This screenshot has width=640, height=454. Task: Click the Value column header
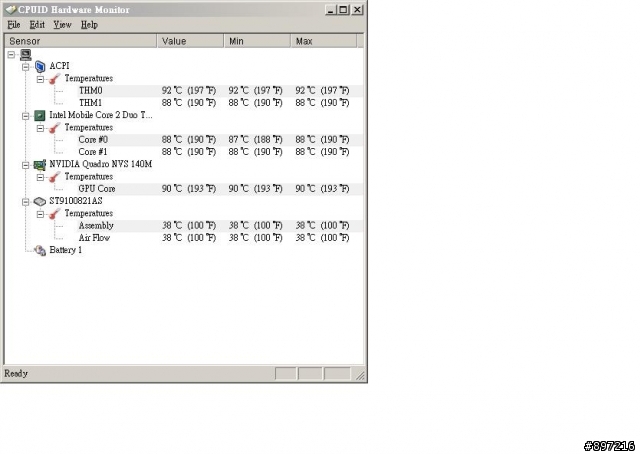[x=191, y=41]
